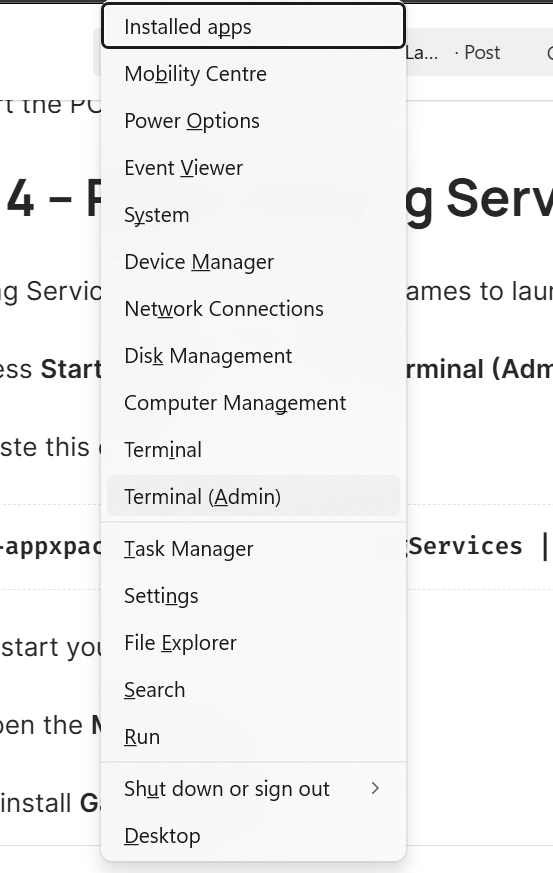Open Task Manager

(x=253, y=549)
